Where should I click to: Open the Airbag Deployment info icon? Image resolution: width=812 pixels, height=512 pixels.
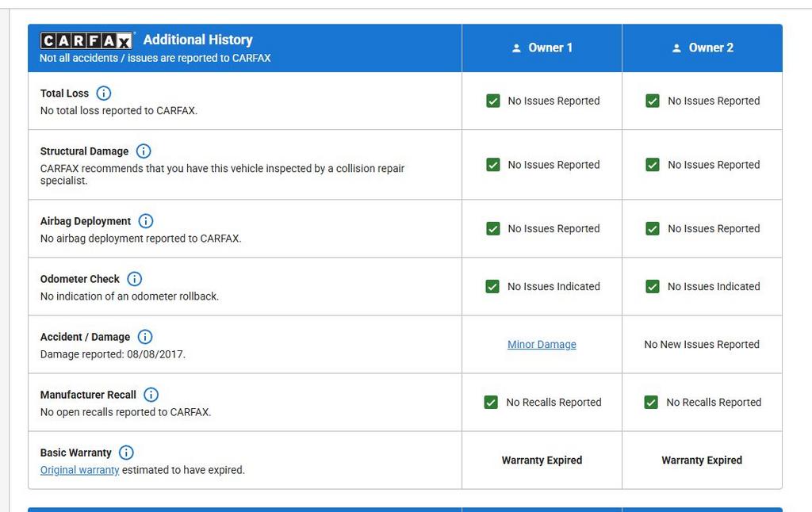click(x=146, y=221)
